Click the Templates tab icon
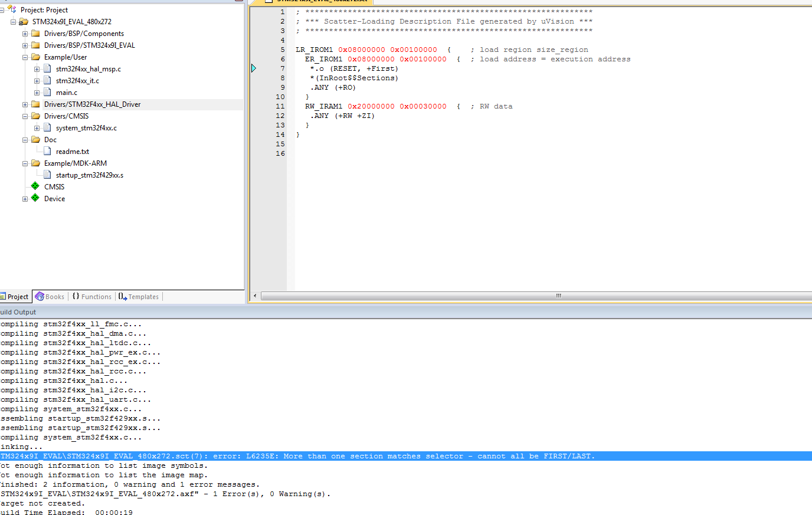The height and width of the screenshot is (515, 812). 123,297
